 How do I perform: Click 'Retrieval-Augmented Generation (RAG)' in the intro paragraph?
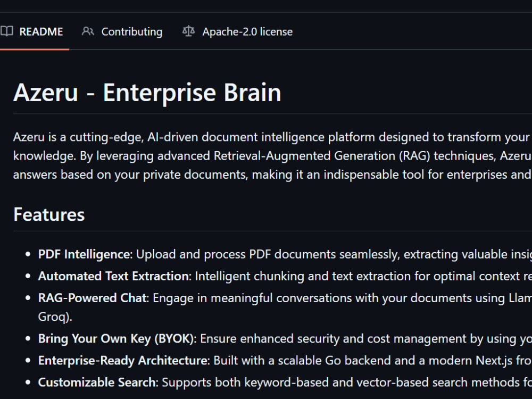tap(322, 156)
